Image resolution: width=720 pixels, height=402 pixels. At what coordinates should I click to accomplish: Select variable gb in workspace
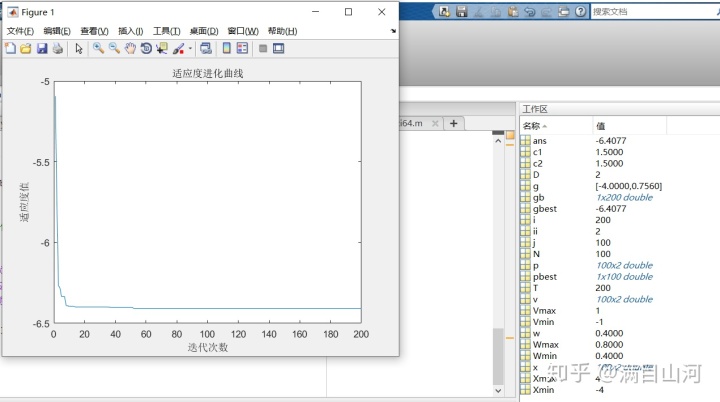pos(539,198)
